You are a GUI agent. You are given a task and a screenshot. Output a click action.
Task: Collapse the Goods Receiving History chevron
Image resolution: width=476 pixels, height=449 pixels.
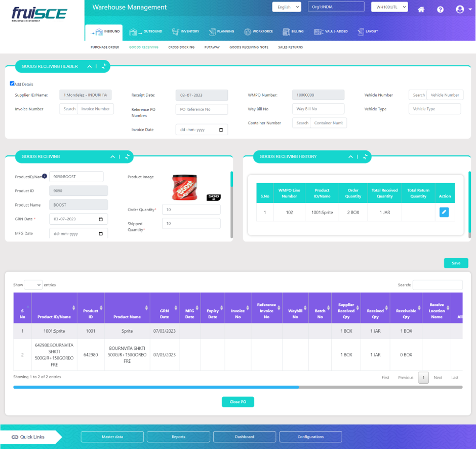click(350, 156)
